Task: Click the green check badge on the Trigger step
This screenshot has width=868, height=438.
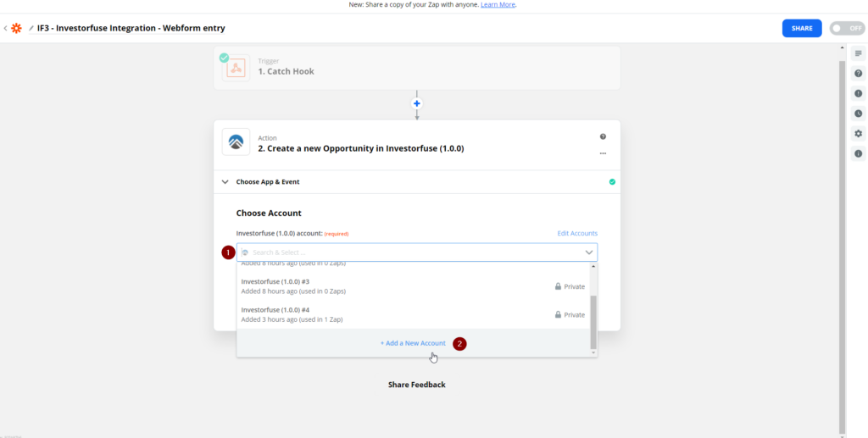Action: pyautogui.click(x=224, y=58)
